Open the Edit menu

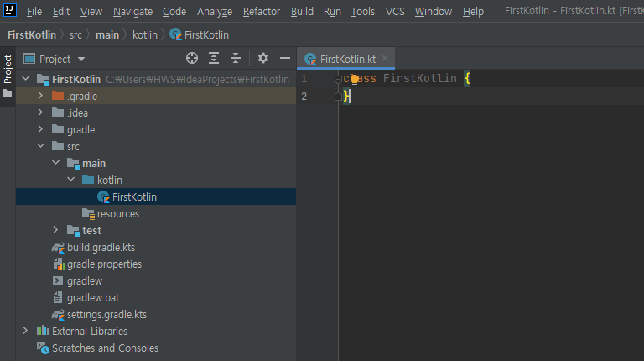point(60,12)
